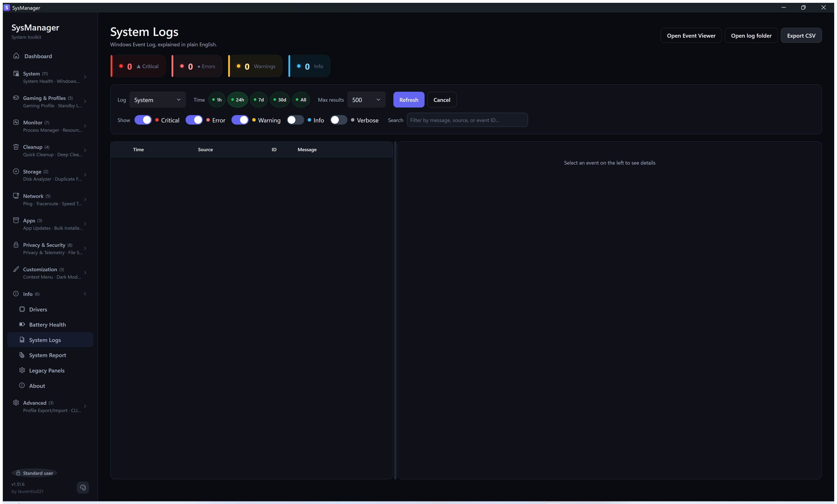The height and width of the screenshot is (504, 837).
Task: Click the Network icon in sidebar
Action: pyautogui.click(x=16, y=196)
